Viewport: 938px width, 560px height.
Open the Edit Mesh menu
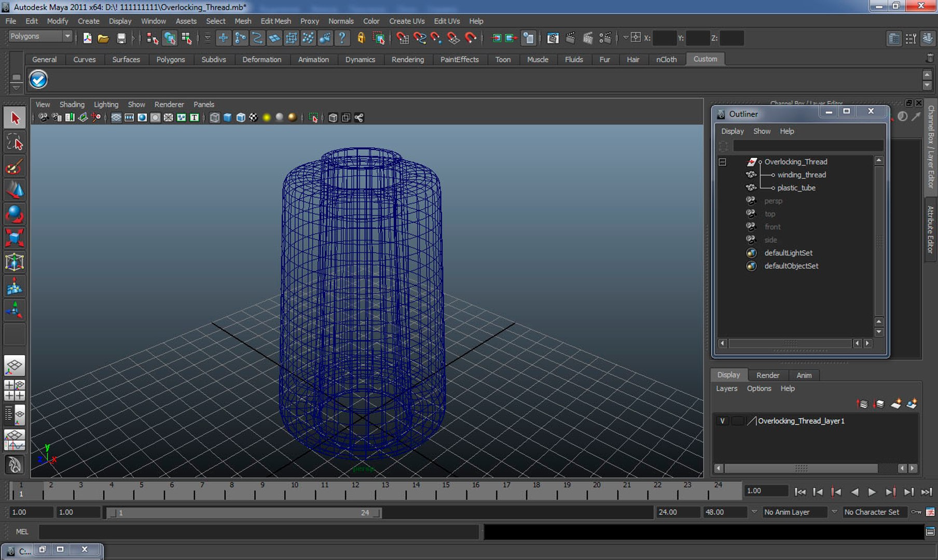(x=275, y=21)
